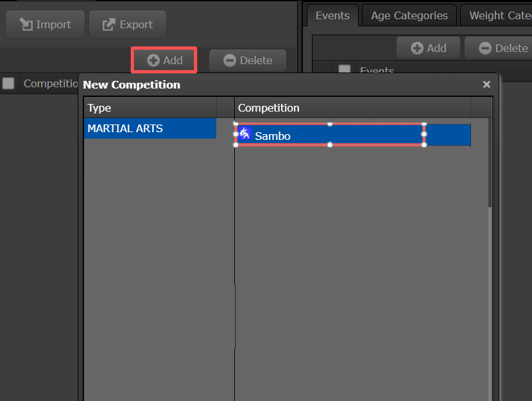Add a new competition in left panel
Viewport: 532px width, 401px height.
164,60
